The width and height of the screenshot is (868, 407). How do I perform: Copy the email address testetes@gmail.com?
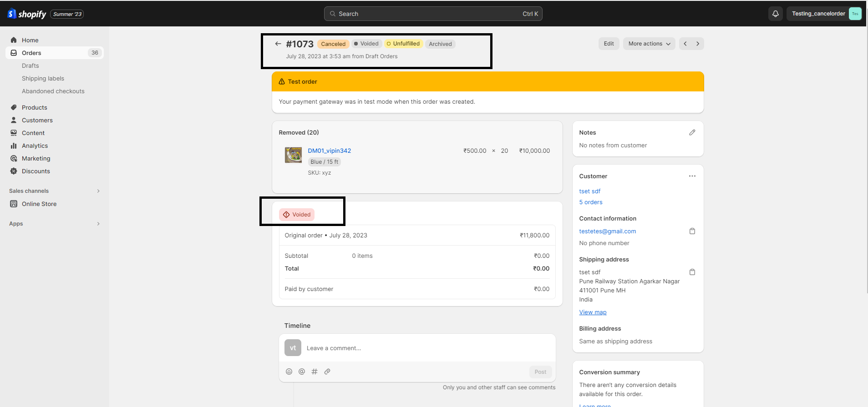692,231
